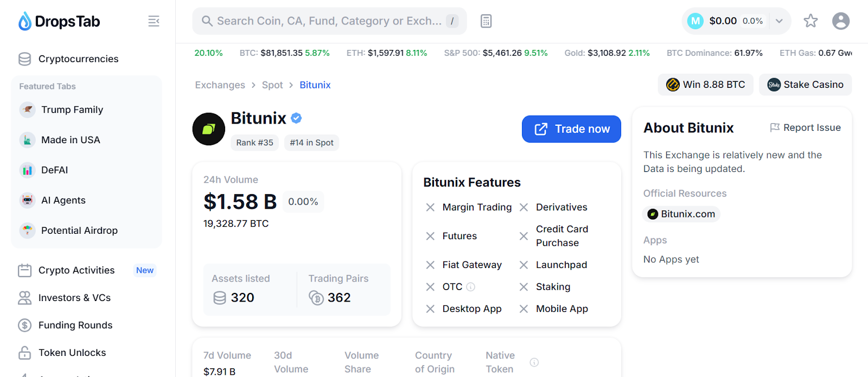Open the calculator icon next to search
Screen dimensions: 868x377
tap(486, 21)
